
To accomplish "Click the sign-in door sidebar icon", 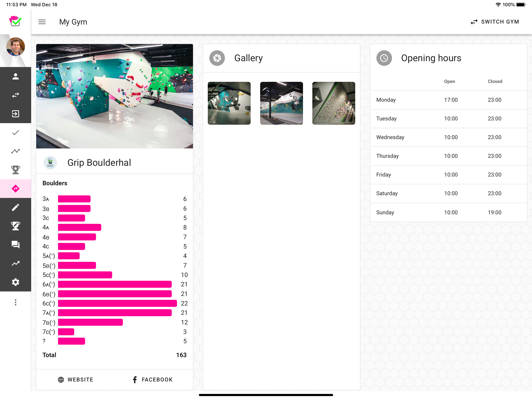I will click(15, 114).
